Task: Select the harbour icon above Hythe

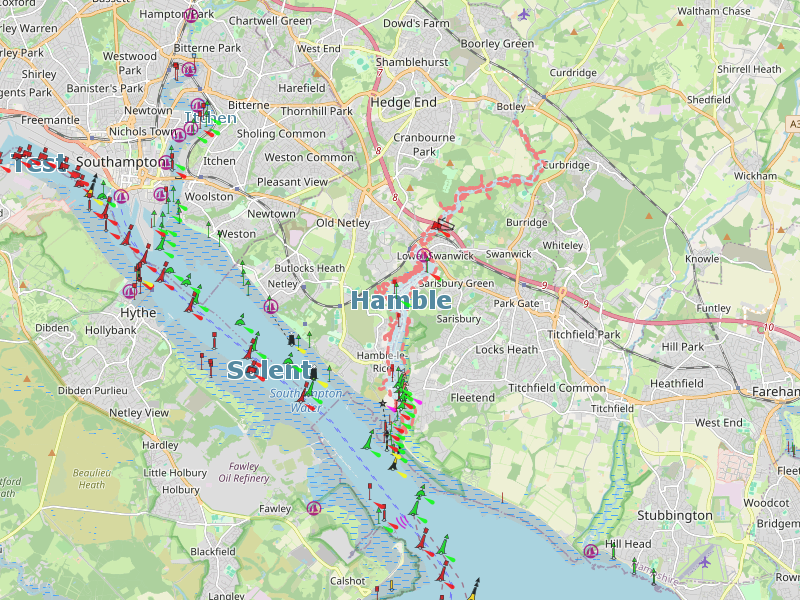Action: click(x=129, y=291)
